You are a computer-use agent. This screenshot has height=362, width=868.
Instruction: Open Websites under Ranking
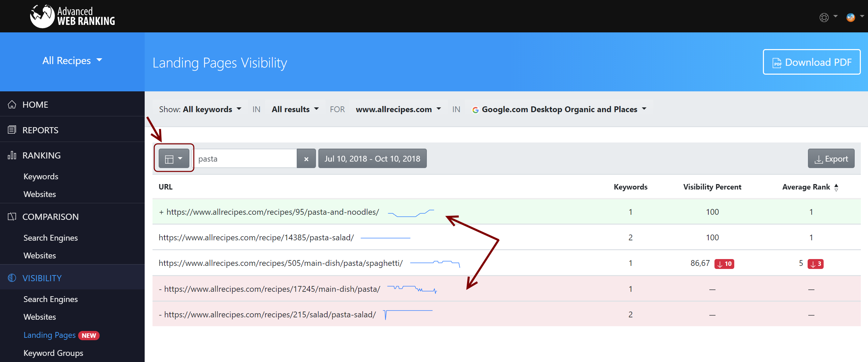[x=40, y=194]
